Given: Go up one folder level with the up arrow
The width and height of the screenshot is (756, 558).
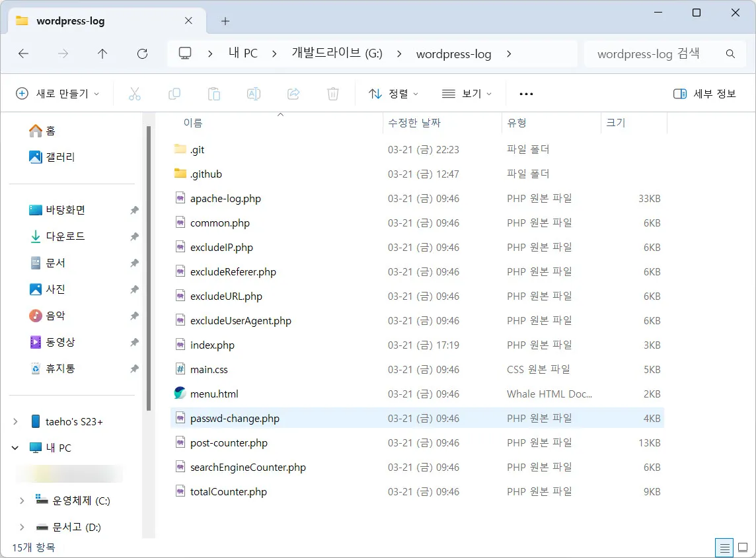Looking at the screenshot, I should tap(102, 53).
